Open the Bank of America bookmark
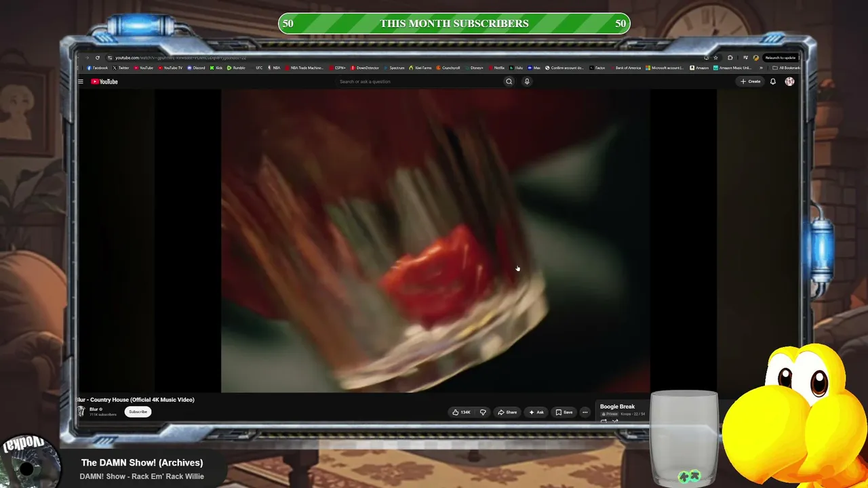This screenshot has height=488, width=868. click(x=625, y=68)
